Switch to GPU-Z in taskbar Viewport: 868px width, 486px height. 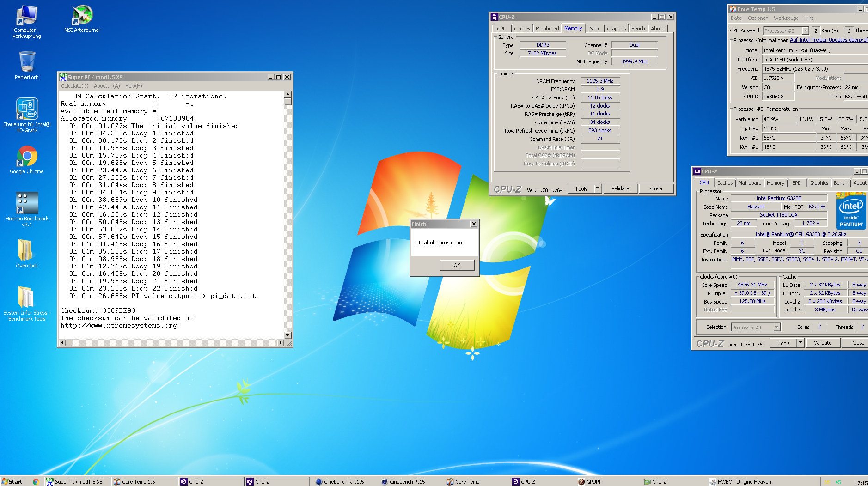(655, 481)
